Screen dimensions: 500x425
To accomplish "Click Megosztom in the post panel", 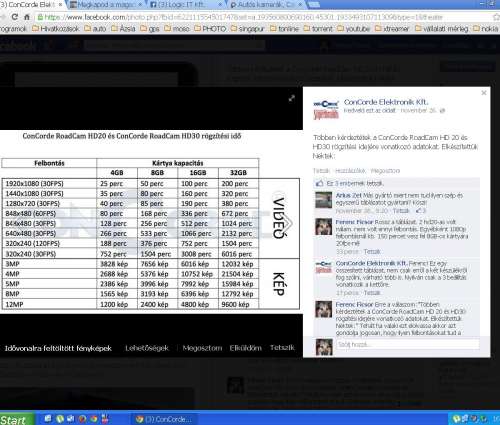I will coord(385,171).
